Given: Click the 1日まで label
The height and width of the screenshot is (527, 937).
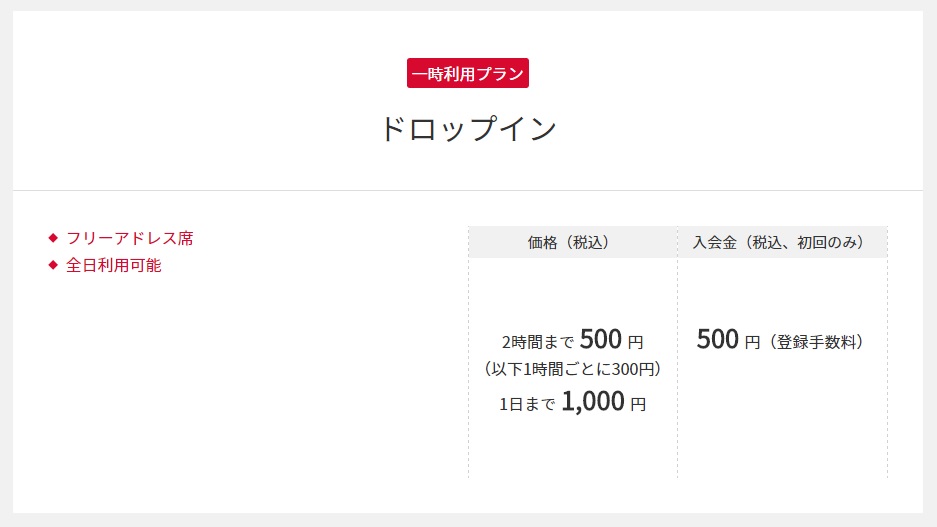Looking at the screenshot, I should [527, 405].
